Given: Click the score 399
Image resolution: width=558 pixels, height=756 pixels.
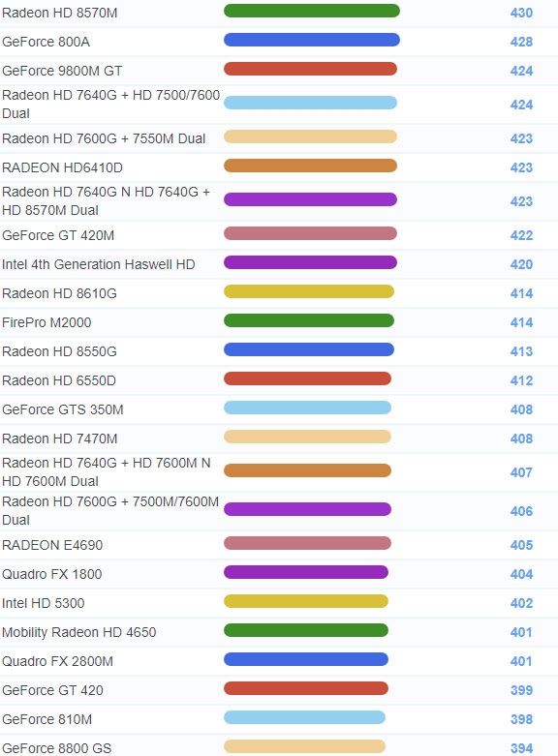Looking at the screenshot, I should pos(521,690).
